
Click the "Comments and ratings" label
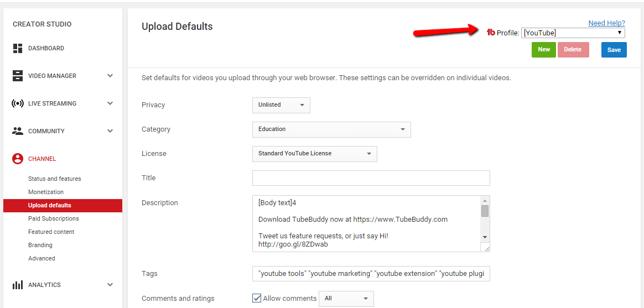(x=178, y=299)
